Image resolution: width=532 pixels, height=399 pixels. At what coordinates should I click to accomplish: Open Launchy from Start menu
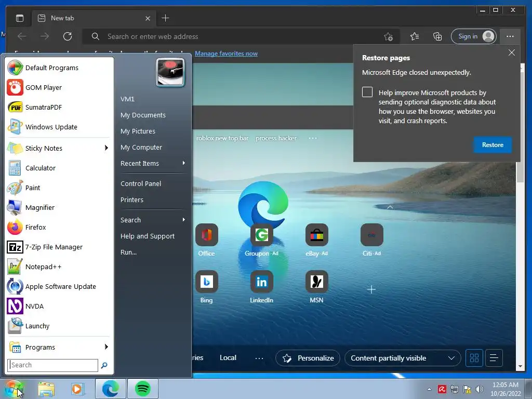[x=58, y=326]
